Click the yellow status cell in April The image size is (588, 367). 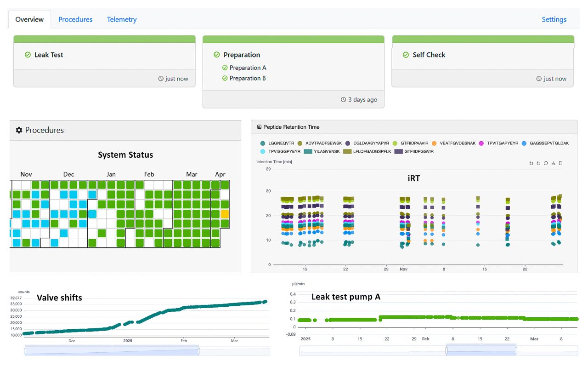(225, 214)
